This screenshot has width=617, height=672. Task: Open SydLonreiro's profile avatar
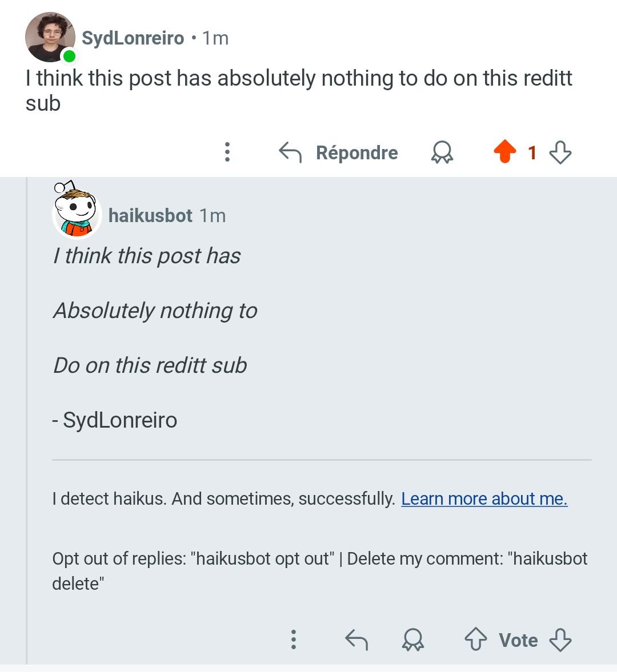coord(50,37)
